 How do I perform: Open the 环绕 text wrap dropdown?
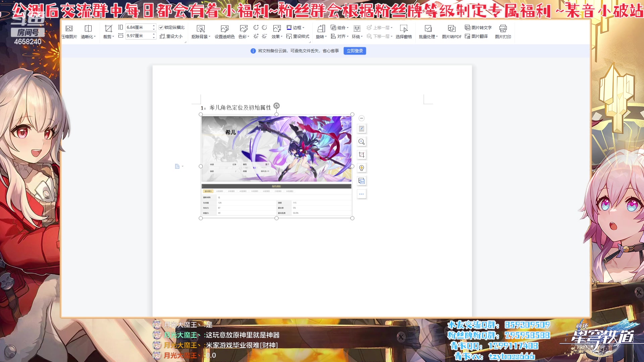(x=357, y=37)
